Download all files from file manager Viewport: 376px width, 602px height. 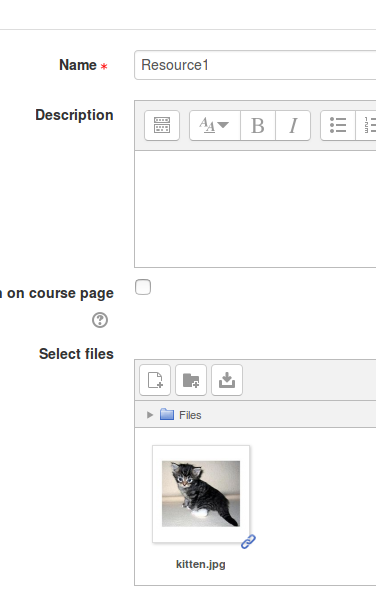click(227, 380)
